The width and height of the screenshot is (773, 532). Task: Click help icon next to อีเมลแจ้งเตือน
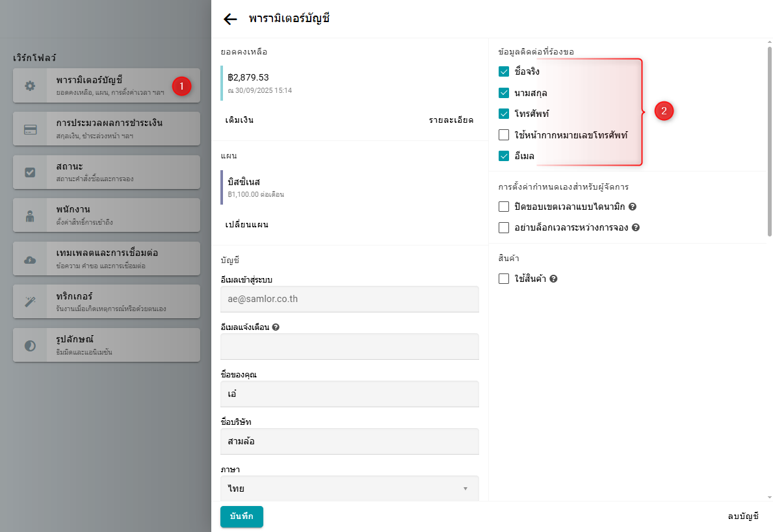(x=276, y=327)
